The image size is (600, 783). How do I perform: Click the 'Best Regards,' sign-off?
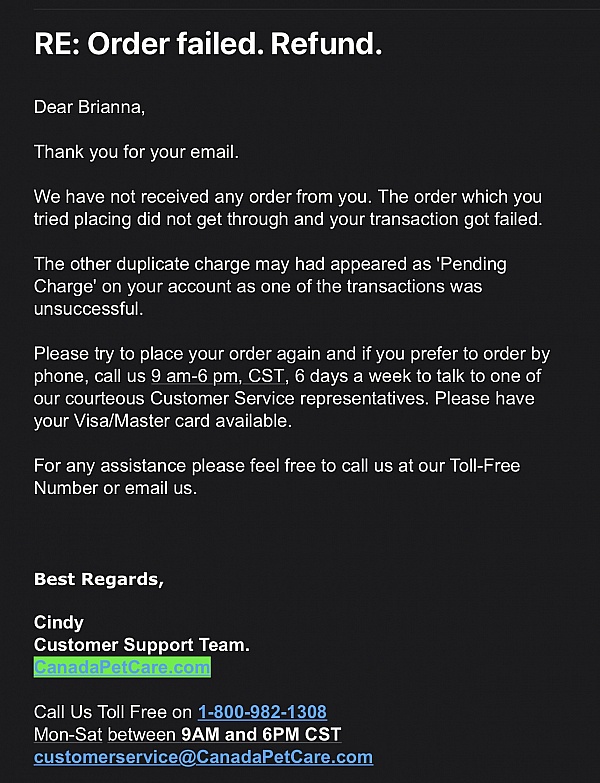(x=98, y=578)
